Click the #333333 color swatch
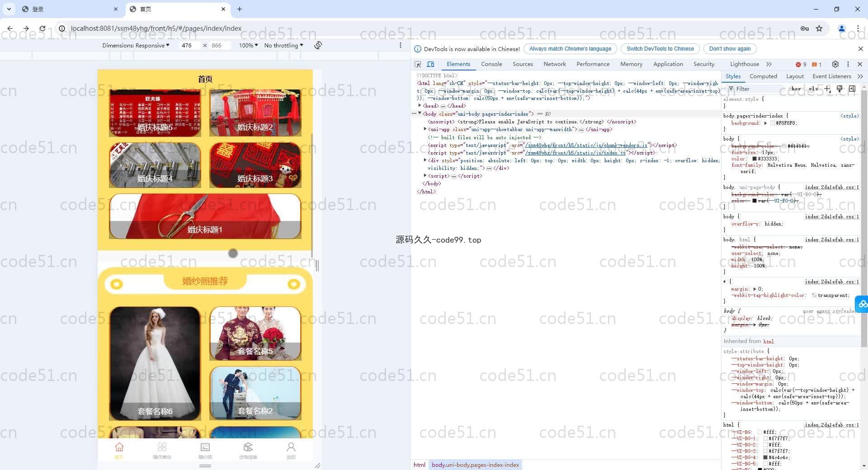 coord(755,159)
